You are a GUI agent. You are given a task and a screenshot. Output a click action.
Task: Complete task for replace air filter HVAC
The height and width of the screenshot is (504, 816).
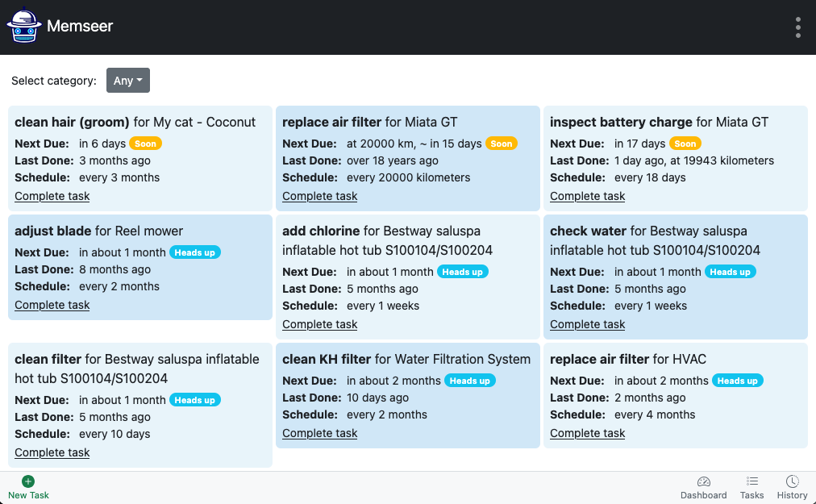click(x=588, y=433)
